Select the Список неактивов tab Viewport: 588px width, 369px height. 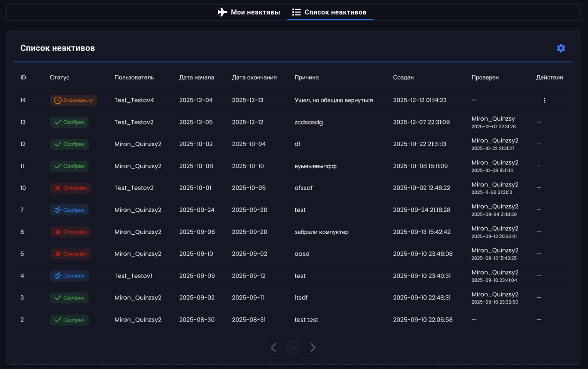(329, 12)
